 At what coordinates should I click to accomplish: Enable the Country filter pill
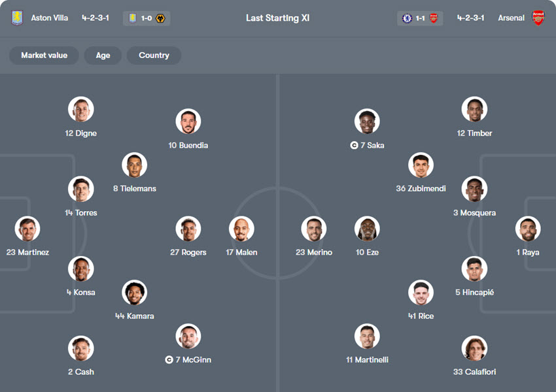coord(154,56)
